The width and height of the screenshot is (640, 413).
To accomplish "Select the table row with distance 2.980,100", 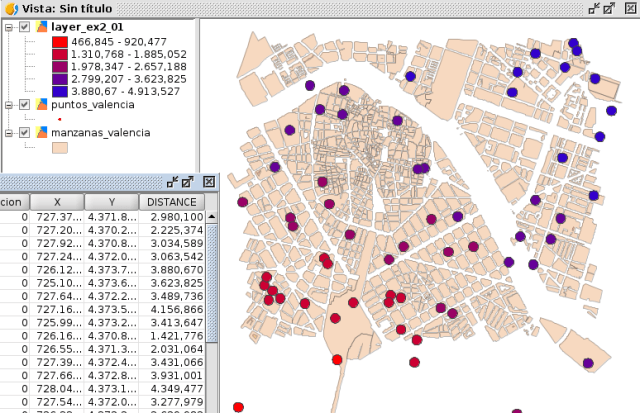I will pyautogui.click(x=172, y=217).
